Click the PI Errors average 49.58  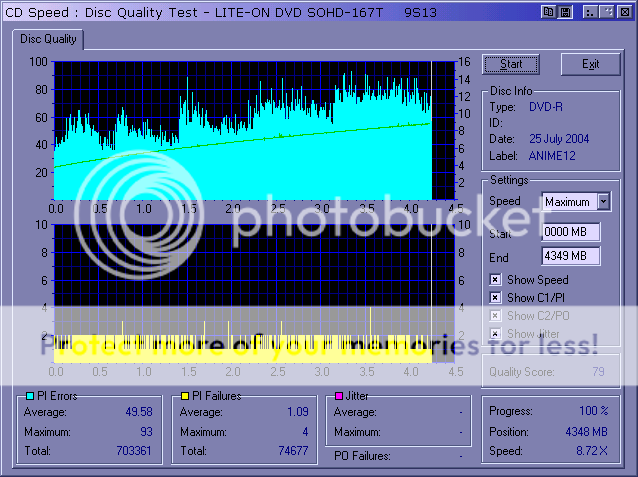(x=139, y=412)
